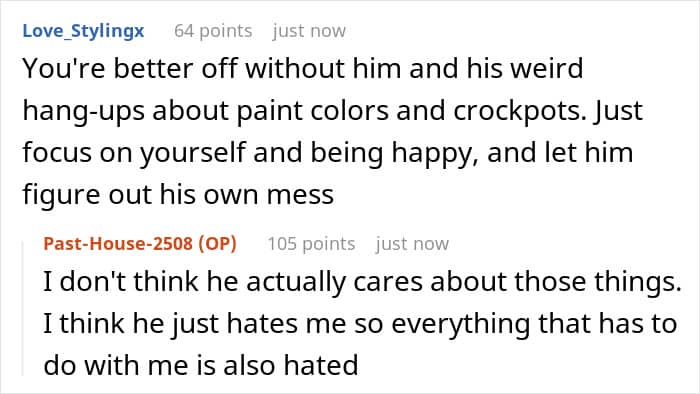
Task: Click the line "do with me is also hated"
Action: pos(201,365)
